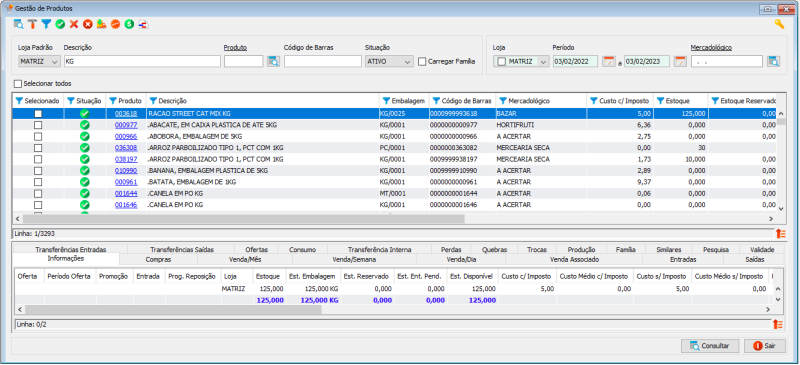
Task: Open product link 038197
Action: coord(126,159)
